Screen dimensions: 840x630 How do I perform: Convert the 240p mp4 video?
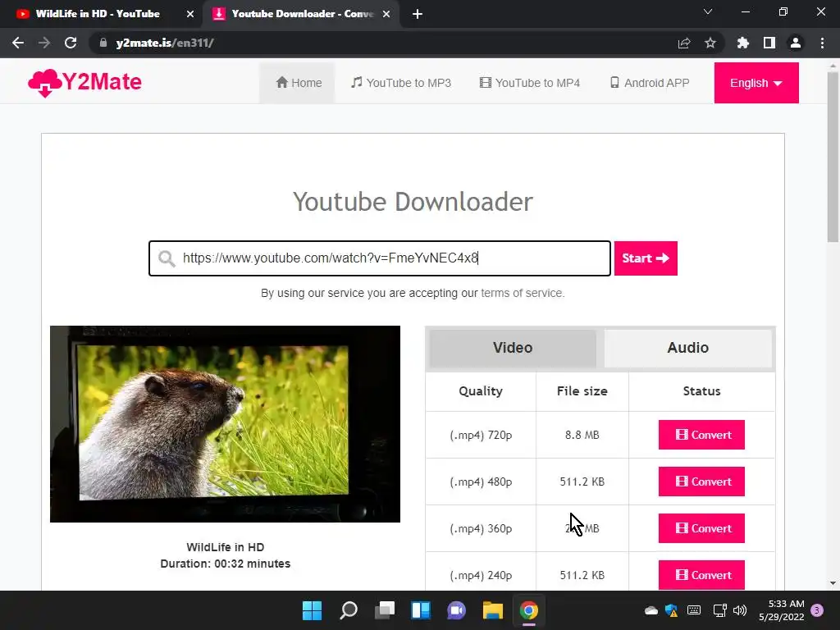pos(701,575)
